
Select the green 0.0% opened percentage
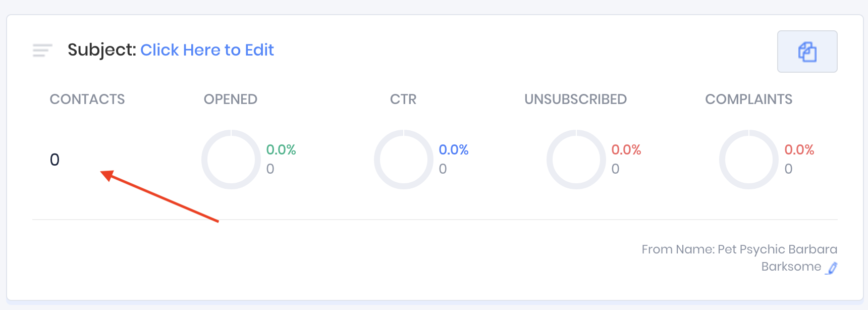[x=281, y=149]
